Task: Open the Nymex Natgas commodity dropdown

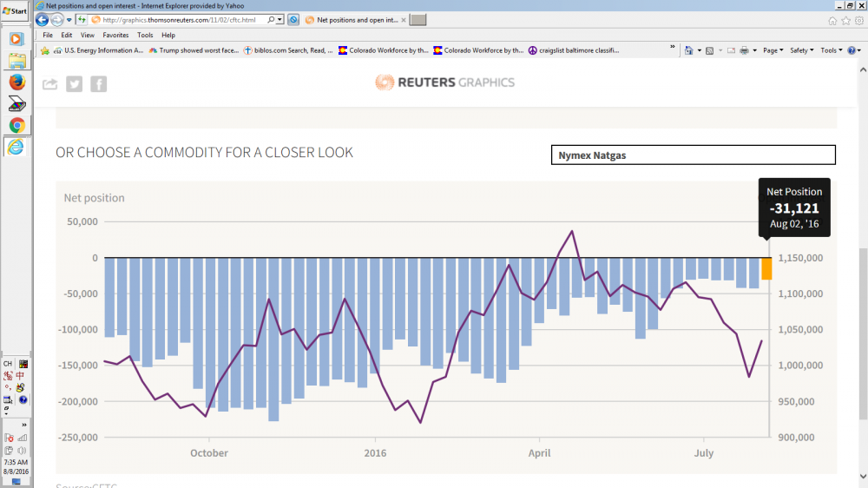Action: coord(693,155)
